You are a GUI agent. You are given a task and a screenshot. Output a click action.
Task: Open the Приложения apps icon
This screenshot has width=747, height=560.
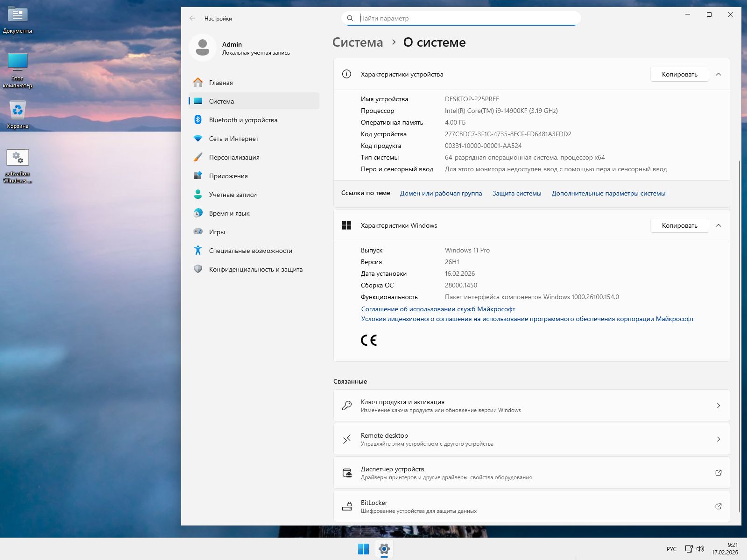click(x=198, y=176)
